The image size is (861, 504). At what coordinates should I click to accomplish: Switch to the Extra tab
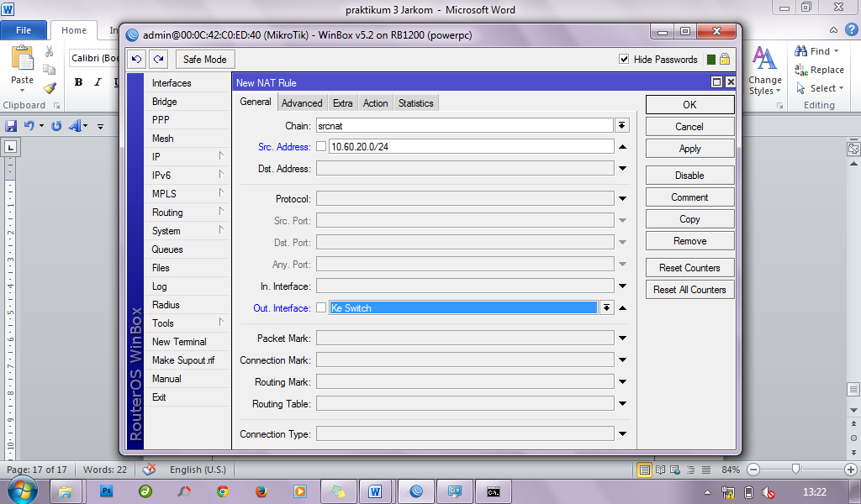pyautogui.click(x=343, y=103)
